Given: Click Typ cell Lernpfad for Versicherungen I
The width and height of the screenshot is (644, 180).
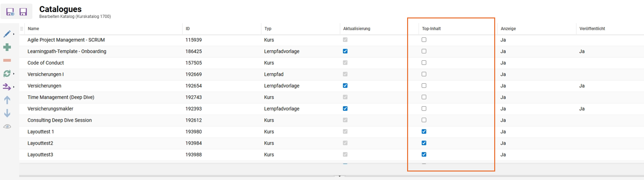Looking at the screenshot, I should [274, 74].
